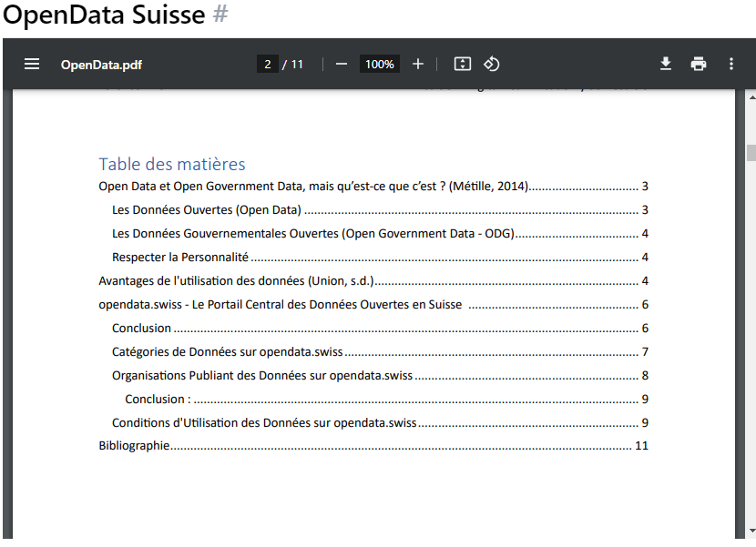This screenshot has height=547, width=756.
Task: Activate the fit-to-page icon
Action: click(462, 64)
